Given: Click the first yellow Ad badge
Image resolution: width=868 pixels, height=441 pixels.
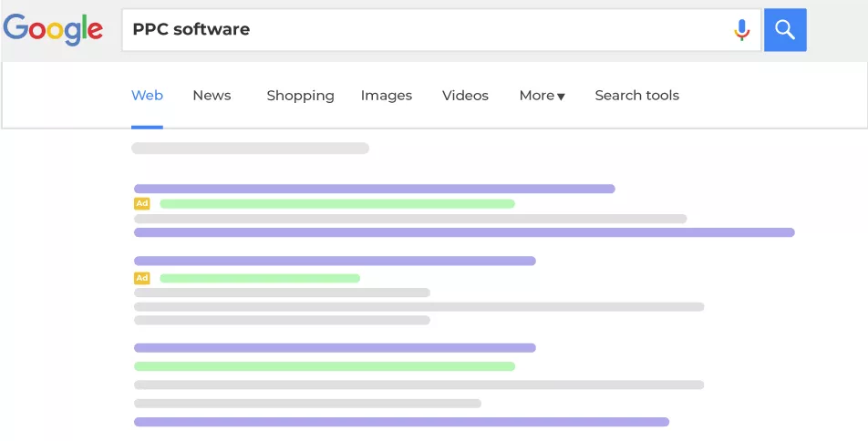Looking at the screenshot, I should click(x=141, y=203).
